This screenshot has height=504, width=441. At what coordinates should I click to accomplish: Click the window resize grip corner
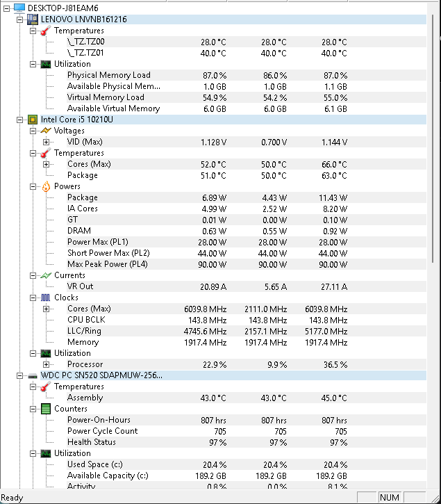434,498
